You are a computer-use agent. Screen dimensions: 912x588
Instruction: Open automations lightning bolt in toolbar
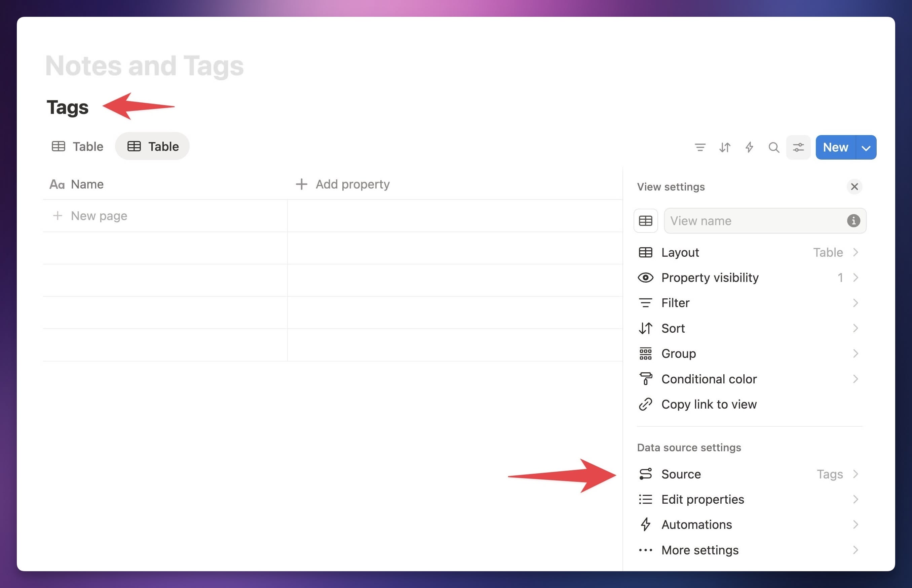[x=749, y=147]
